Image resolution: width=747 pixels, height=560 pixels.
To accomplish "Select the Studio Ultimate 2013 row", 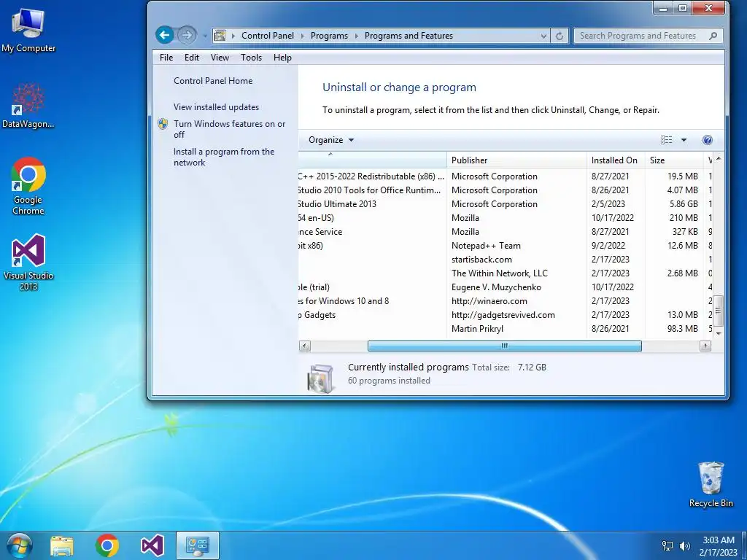I will [505, 204].
